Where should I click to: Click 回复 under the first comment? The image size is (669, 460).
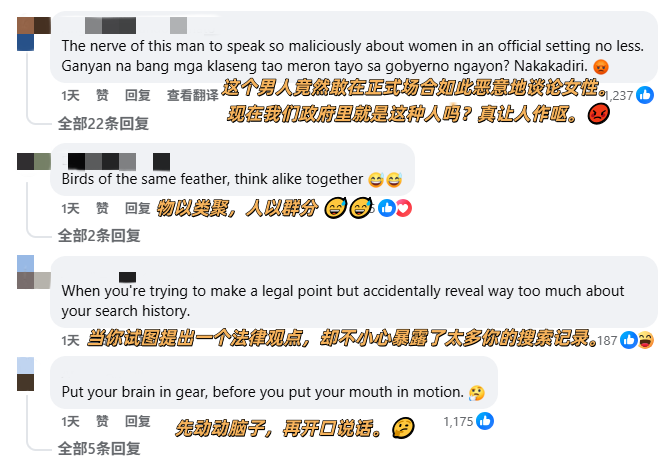(137, 95)
